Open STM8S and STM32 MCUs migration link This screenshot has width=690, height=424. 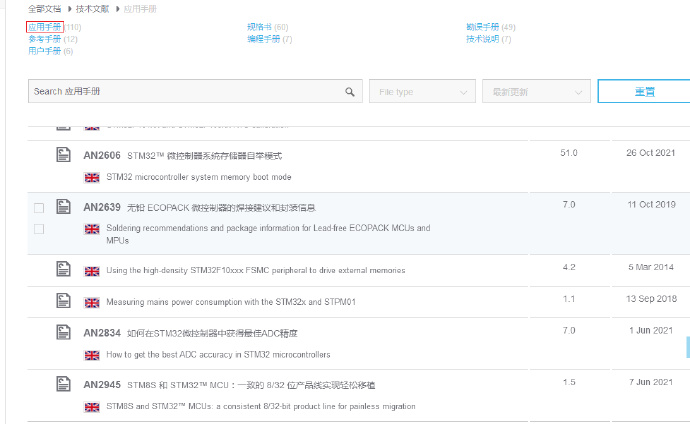261,406
